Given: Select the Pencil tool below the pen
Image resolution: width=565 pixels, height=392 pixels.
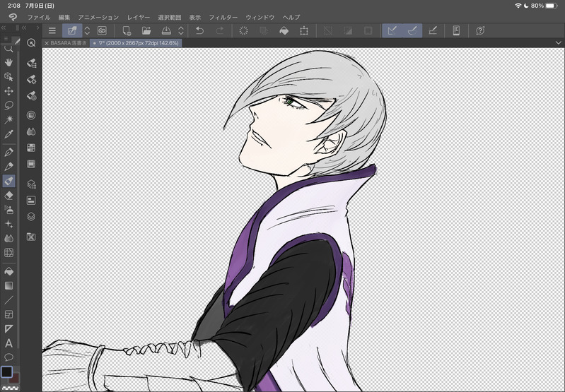Looking at the screenshot, I should click(x=8, y=166).
